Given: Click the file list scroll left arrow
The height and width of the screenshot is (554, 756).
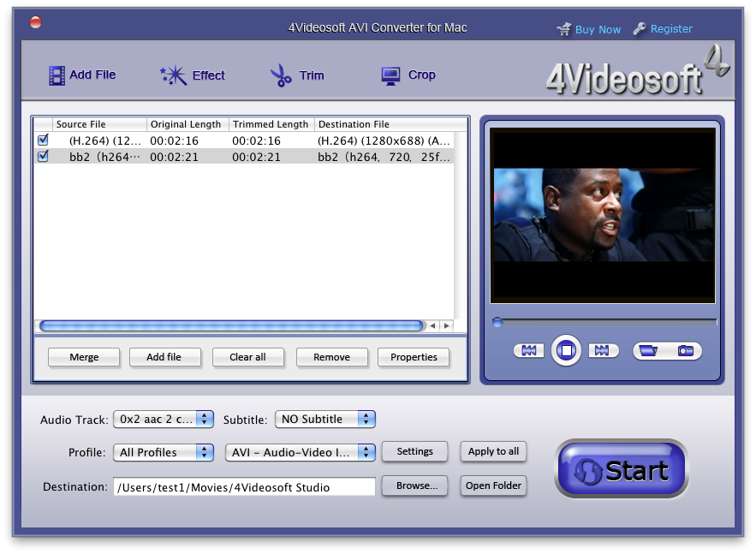Looking at the screenshot, I should [433, 326].
